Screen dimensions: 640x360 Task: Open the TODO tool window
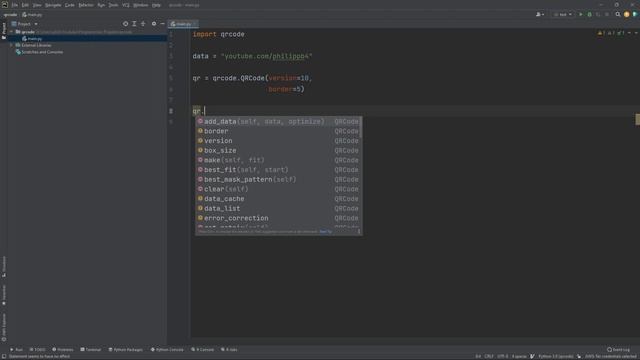point(38,350)
